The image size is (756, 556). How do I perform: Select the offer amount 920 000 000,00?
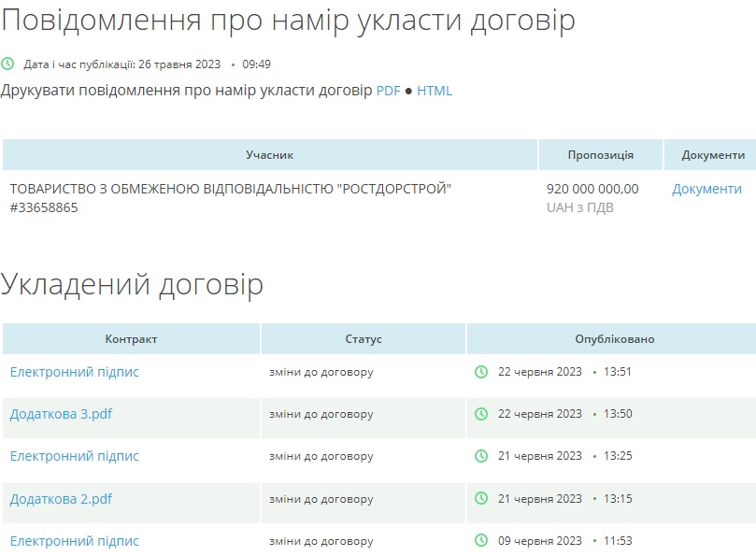click(592, 189)
